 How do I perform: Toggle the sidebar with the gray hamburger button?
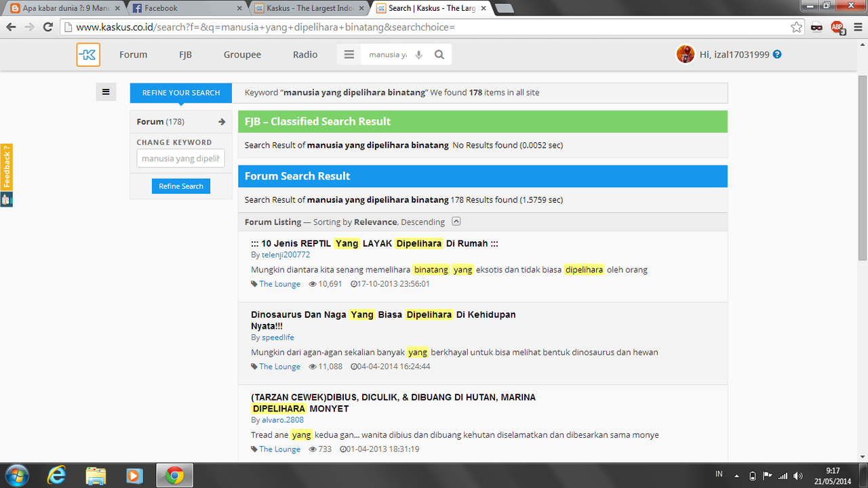point(106,91)
